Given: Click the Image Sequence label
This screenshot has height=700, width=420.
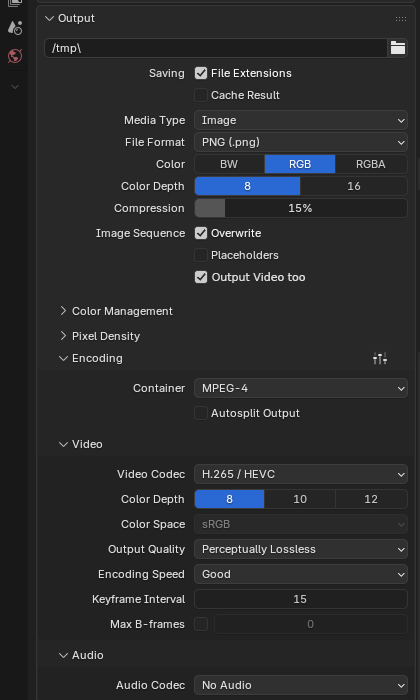Looking at the screenshot, I should 140,233.
